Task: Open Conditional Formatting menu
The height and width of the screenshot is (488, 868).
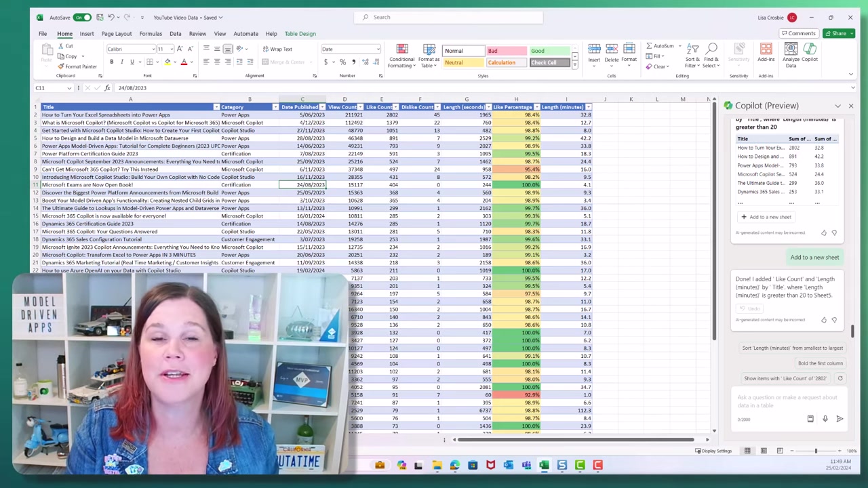Action: 401,56
